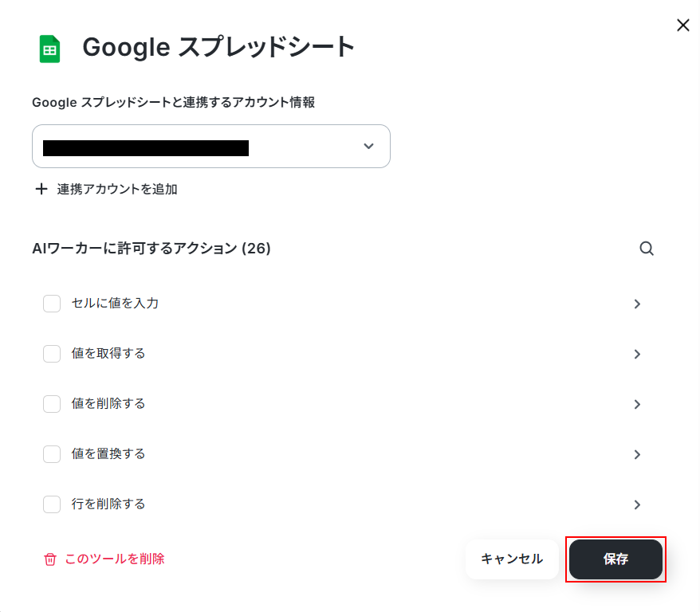Click the plus icon for 連携アカウントを追加
Viewport: 700px width, 612px height.
click(x=41, y=190)
